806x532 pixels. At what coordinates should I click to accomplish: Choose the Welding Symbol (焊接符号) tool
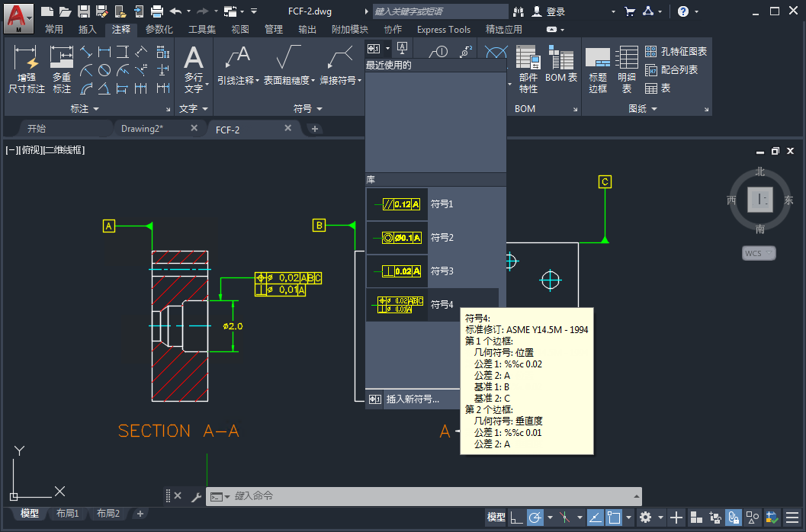(x=341, y=66)
